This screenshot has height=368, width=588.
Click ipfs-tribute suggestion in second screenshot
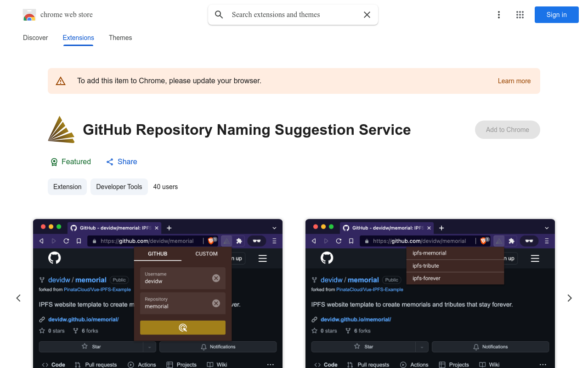click(455, 266)
